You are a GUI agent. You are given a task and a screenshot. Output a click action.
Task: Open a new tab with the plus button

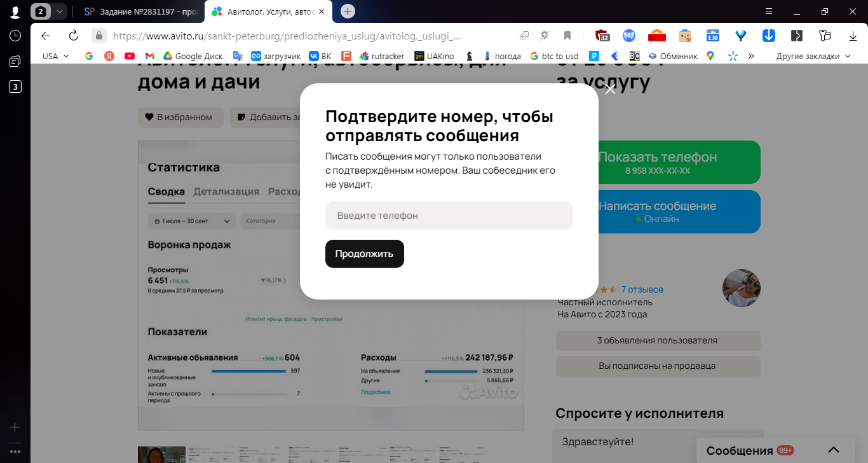tap(348, 11)
